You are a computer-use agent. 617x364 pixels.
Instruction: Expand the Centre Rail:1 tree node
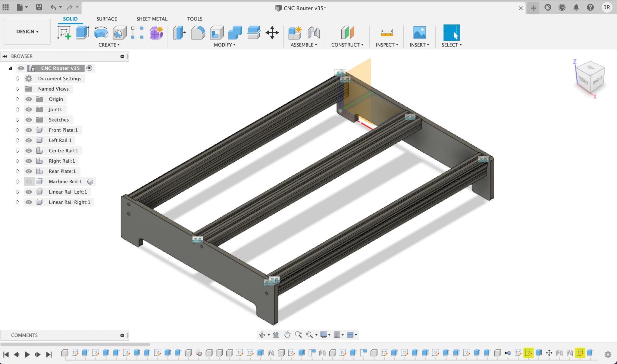(x=18, y=151)
